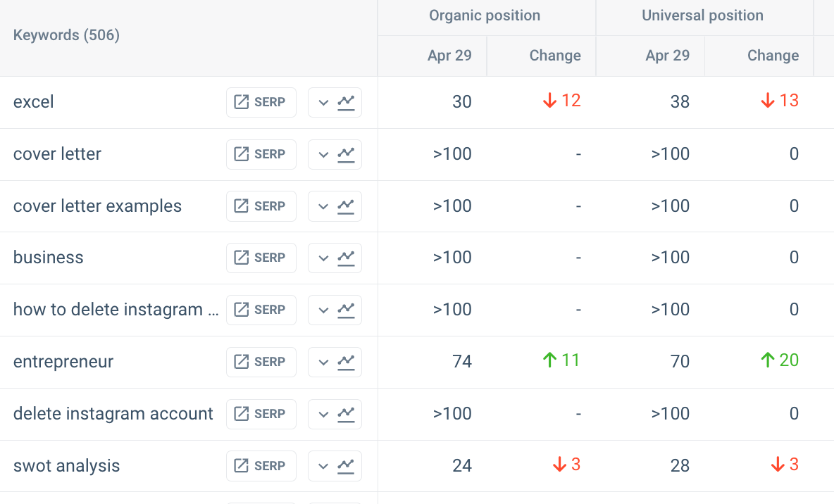Click the red down-arrow change for excel
The image size is (834, 504).
pyautogui.click(x=561, y=101)
